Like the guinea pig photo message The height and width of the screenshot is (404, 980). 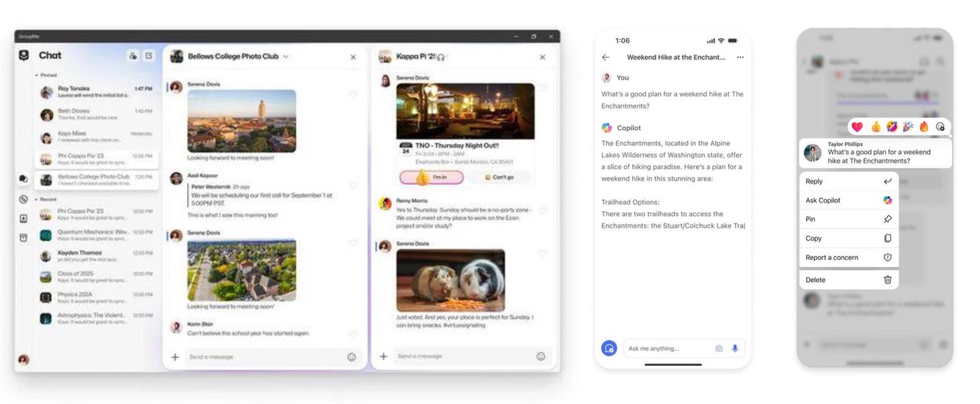click(542, 253)
